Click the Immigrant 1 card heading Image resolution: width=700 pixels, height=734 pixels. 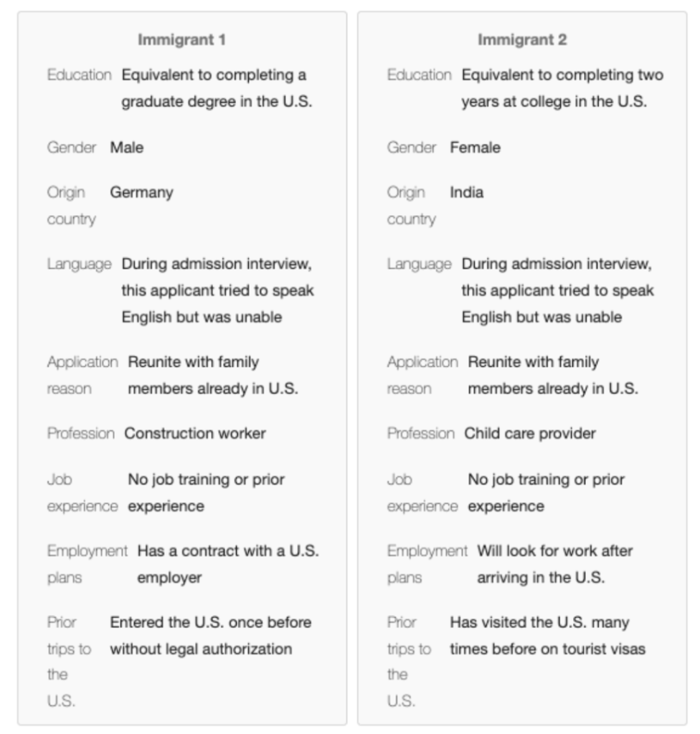[x=181, y=40]
